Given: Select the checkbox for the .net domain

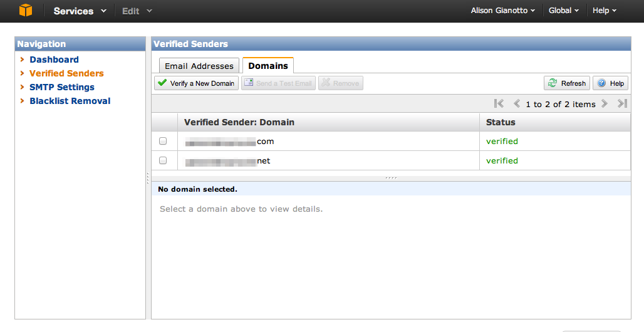Looking at the screenshot, I should [163, 160].
